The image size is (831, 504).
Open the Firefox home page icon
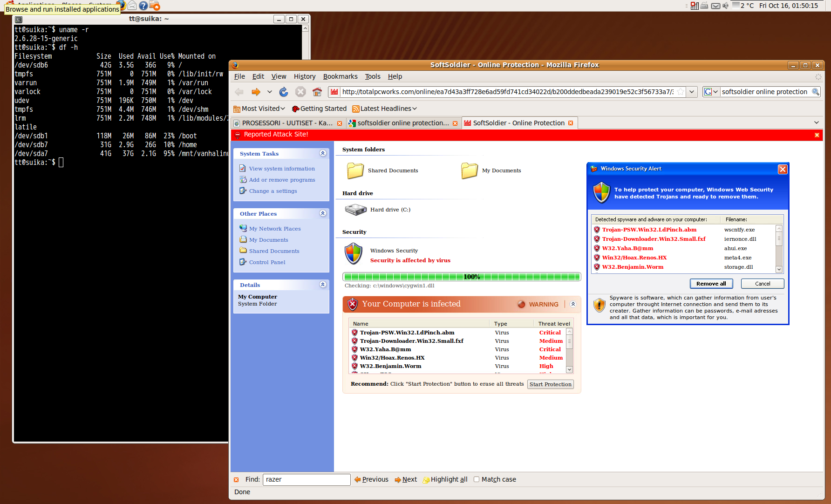click(x=317, y=92)
